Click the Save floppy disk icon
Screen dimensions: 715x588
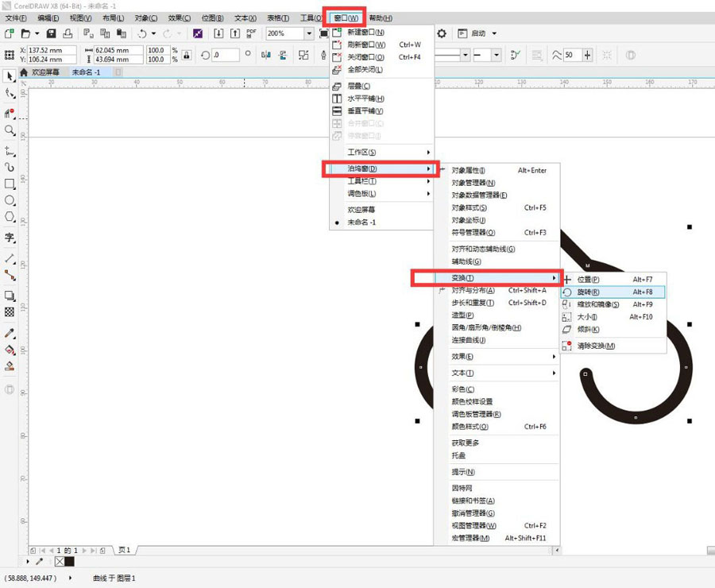(51, 33)
